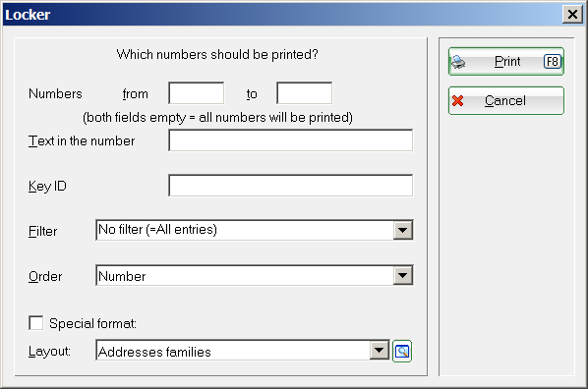Click the F8 shortcut badge

pos(553,62)
